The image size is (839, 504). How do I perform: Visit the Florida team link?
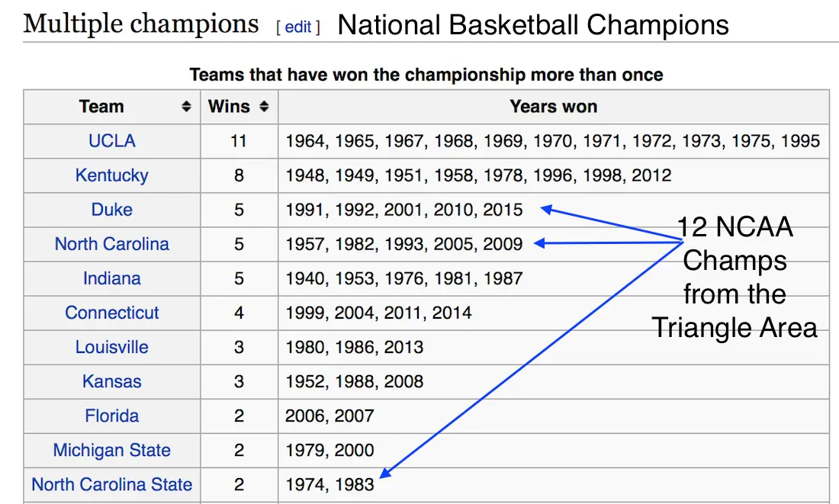pyautogui.click(x=112, y=416)
